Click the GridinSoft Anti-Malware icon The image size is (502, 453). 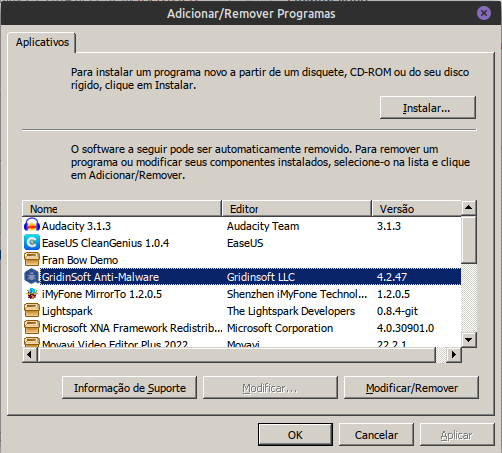tap(32, 277)
